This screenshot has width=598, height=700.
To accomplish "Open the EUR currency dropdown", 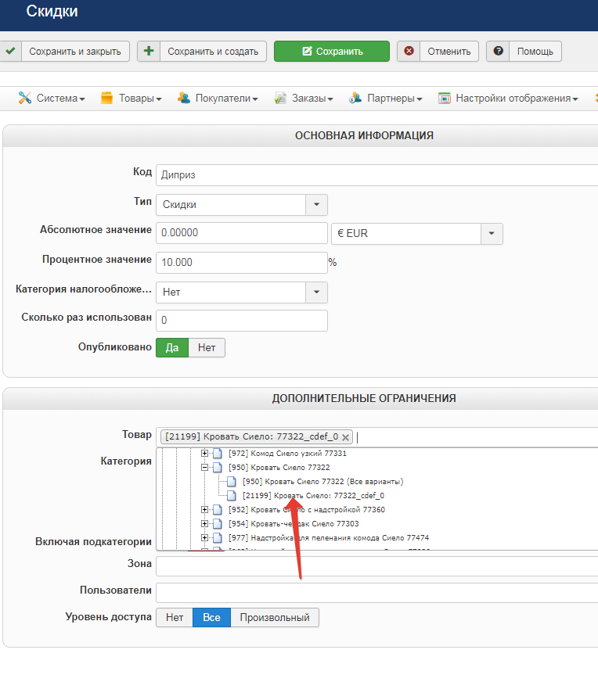I will click(x=492, y=234).
